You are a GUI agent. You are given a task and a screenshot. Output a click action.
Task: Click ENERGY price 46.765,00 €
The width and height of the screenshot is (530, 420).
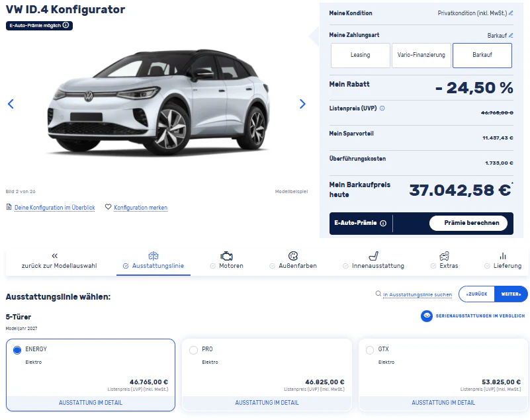point(149,382)
